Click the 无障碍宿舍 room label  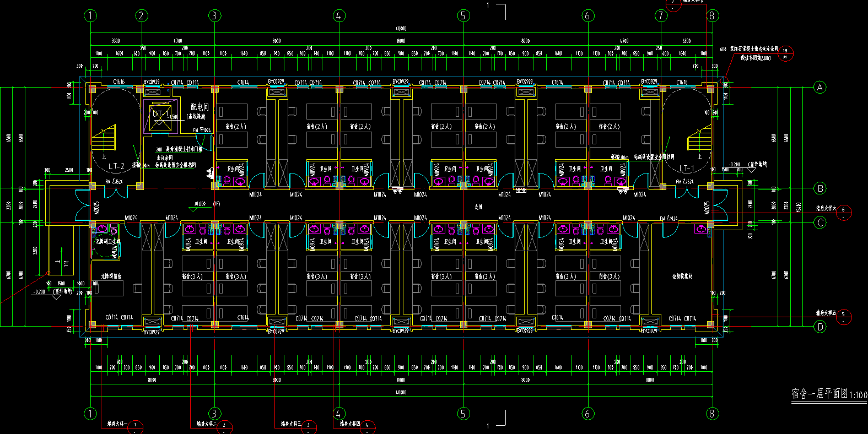(x=111, y=276)
